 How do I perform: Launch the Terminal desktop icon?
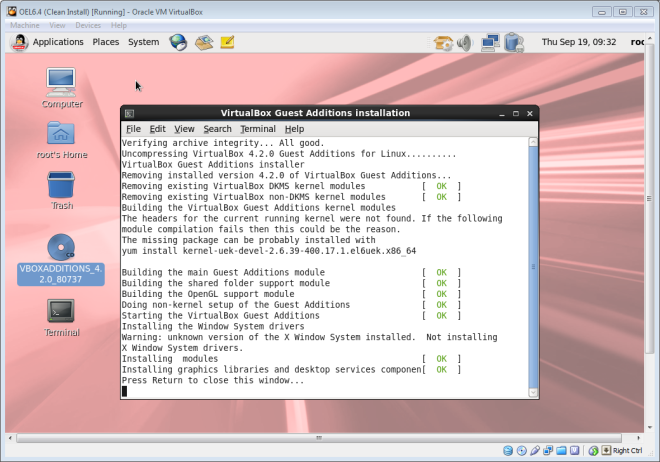pos(61,318)
